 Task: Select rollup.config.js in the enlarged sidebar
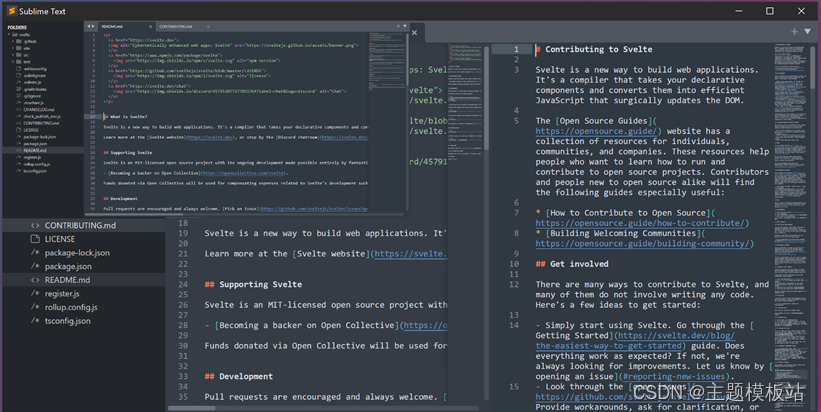point(71,307)
